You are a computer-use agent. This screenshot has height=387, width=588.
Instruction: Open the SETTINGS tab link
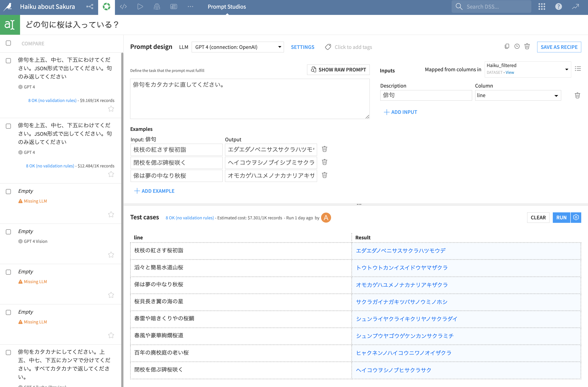(x=302, y=47)
